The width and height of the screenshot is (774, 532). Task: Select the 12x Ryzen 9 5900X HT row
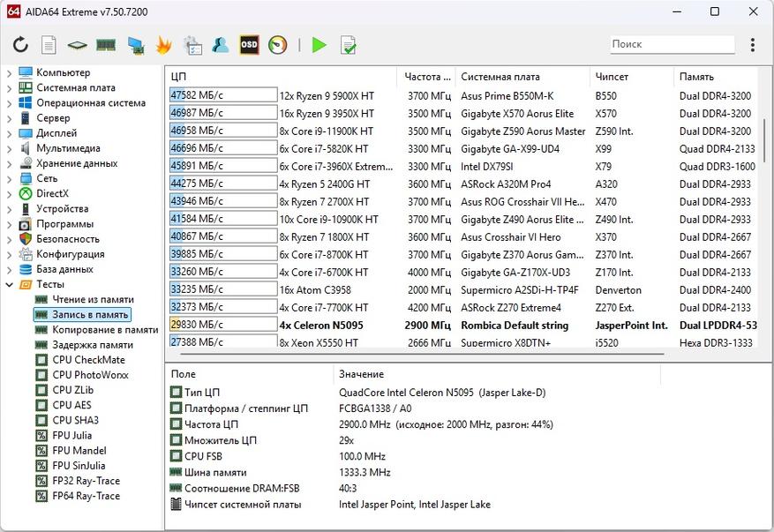tap(462, 96)
